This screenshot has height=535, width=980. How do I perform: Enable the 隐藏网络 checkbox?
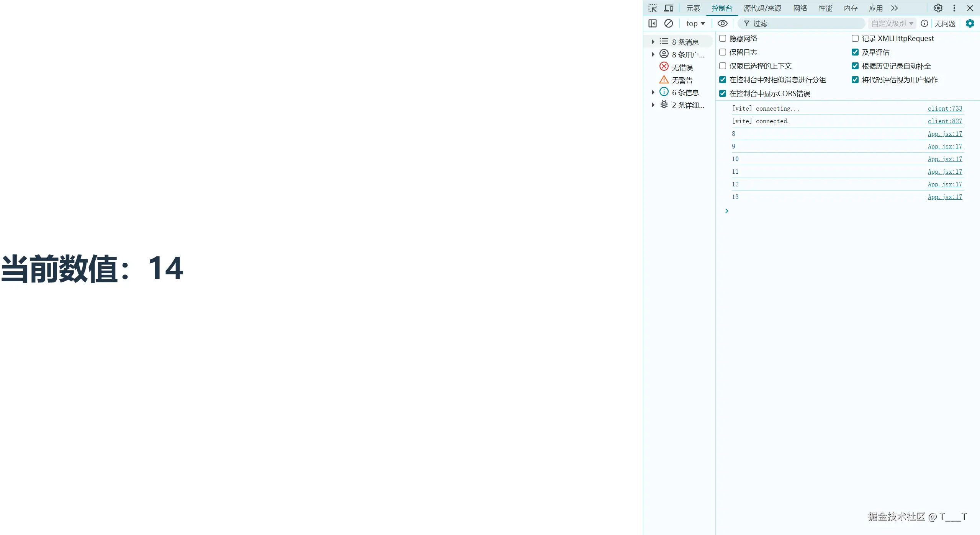(723, 38)
